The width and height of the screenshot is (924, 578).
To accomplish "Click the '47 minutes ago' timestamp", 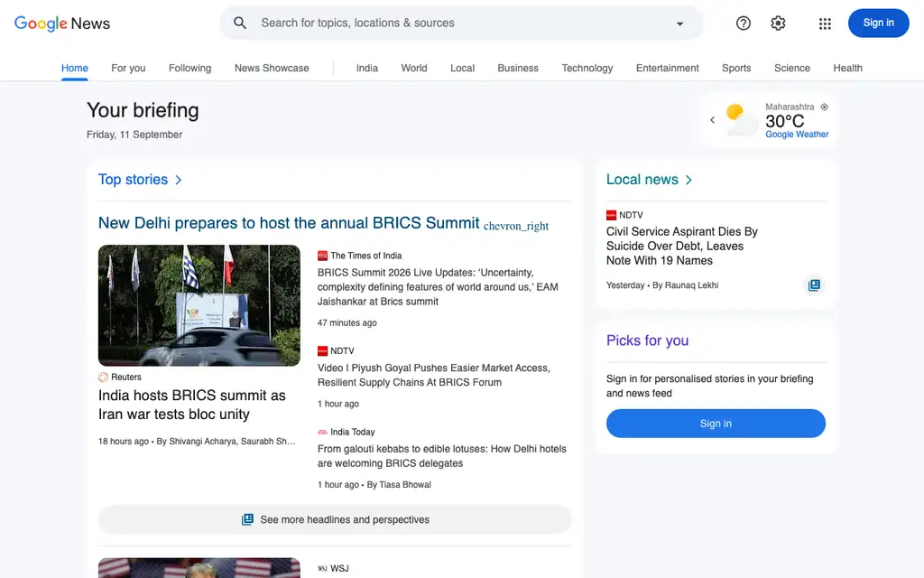I will (347, 322).
